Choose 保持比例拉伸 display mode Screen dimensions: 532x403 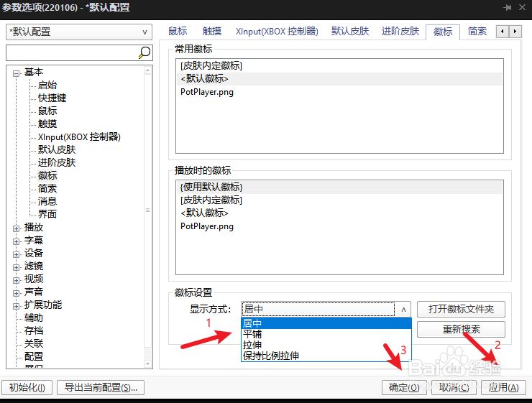(326, 356)
